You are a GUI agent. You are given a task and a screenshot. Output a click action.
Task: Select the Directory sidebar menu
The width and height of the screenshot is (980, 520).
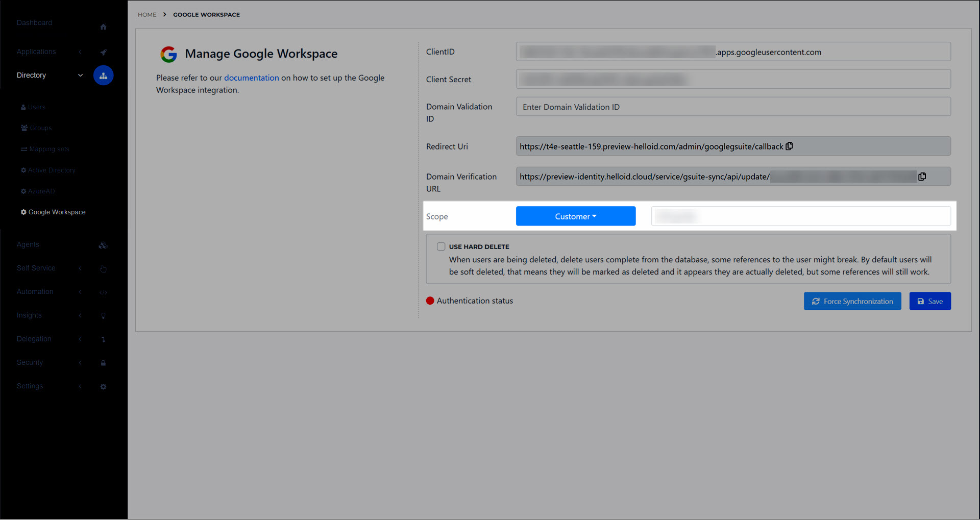pos(31,75)
